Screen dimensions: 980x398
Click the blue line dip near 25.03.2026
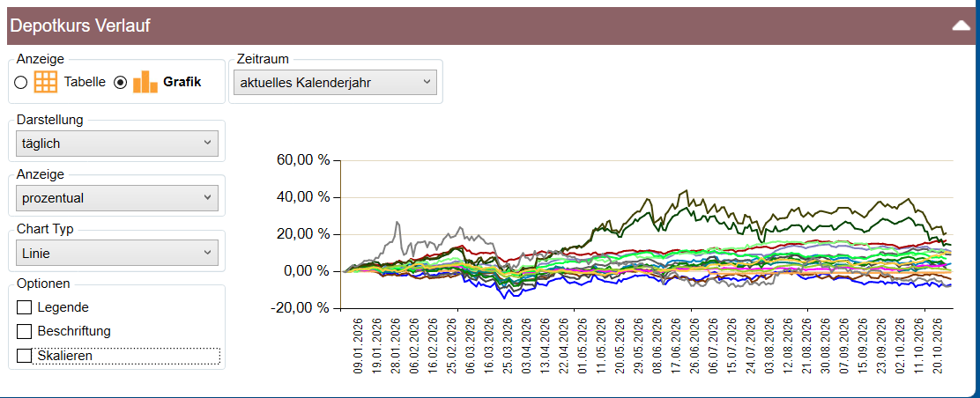[x=504, y=298]
